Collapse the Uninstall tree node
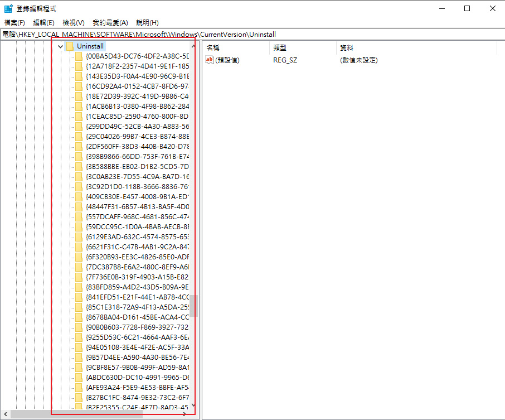 [60, 46]
